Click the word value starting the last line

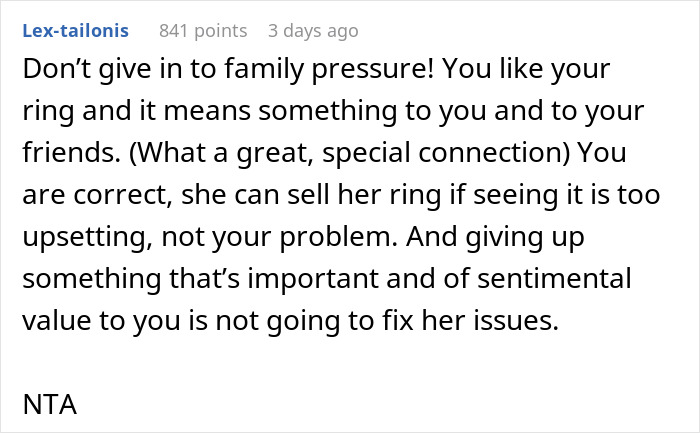50,323
